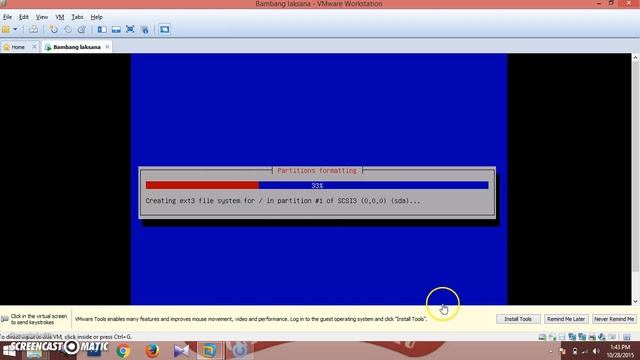Image resolution: width=640 pixels, height=360 pixels.
Task: Click the Remind Me Later button
Action: pos(566,319)
